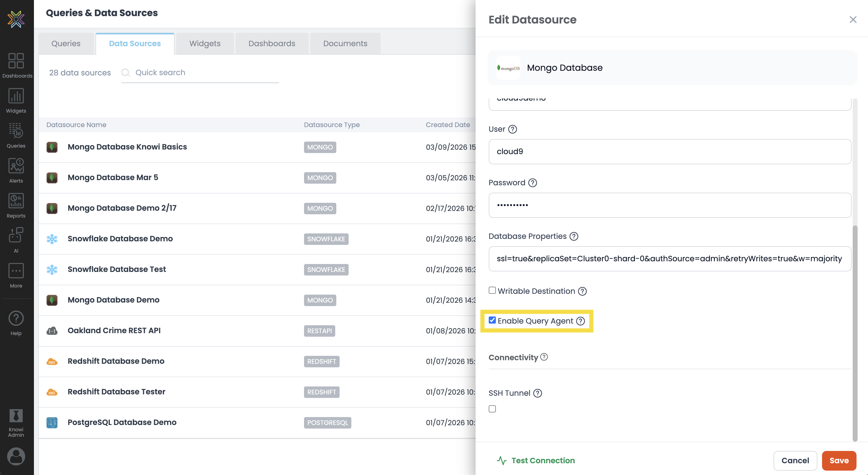Image resolution: width=868 pixels, height=475 pixels.
Task: Open Dashboards from the left sidebar
Action: coord(16,65)
